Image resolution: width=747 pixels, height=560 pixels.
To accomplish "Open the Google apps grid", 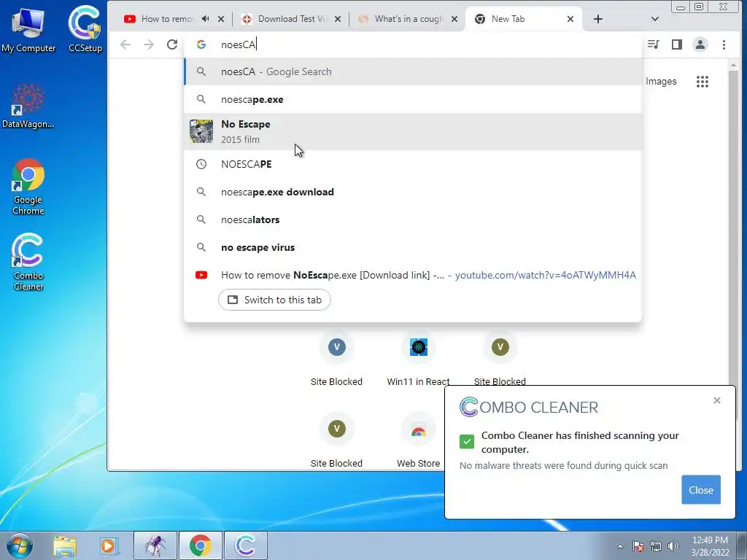I will 703,82.
